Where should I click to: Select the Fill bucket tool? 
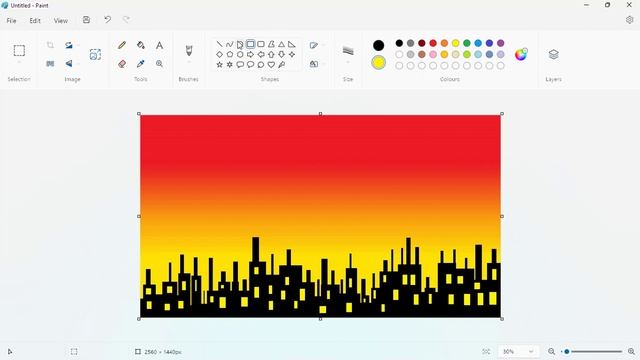click(141, 45)
